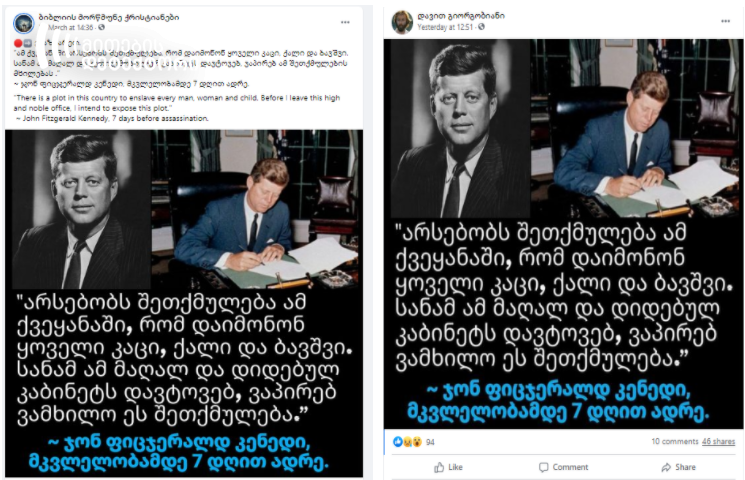This screenshot has width=745, height=480.
Task: View the 10 comments
Action: click(x=675, y=442)
